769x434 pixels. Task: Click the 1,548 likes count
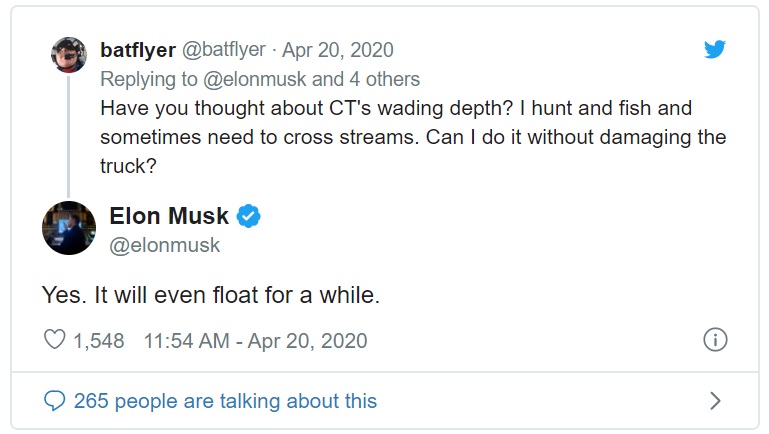(99, 341)
